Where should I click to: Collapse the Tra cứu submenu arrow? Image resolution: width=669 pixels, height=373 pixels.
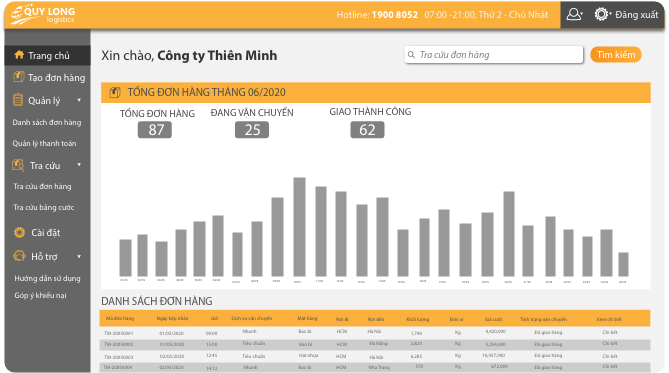coord(79,165)
